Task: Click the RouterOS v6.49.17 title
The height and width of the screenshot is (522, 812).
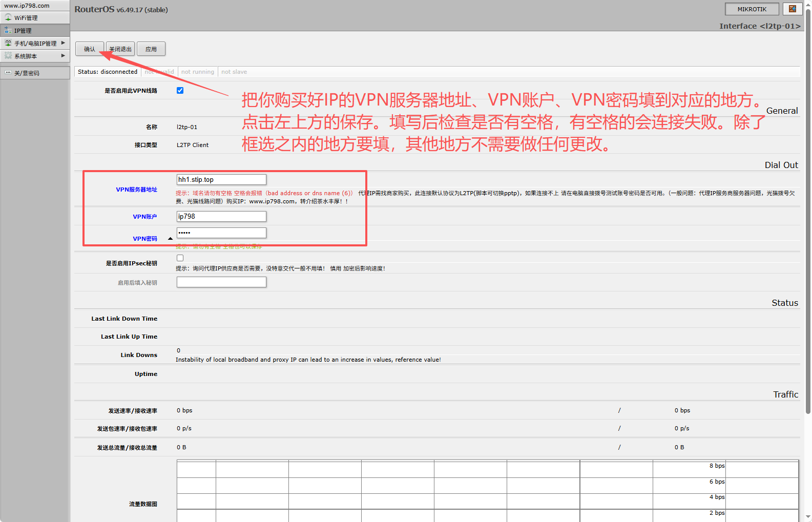Action: pos(121,9)
